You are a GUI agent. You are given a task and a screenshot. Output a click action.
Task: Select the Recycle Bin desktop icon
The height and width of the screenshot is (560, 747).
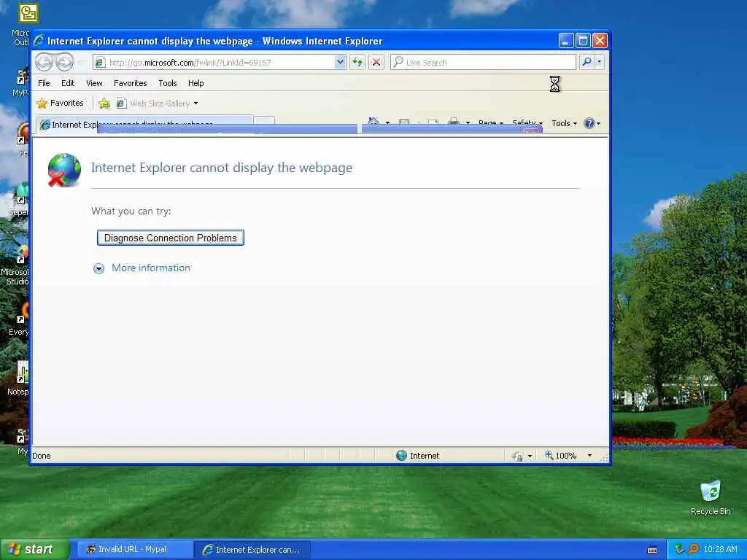[711, 497]
